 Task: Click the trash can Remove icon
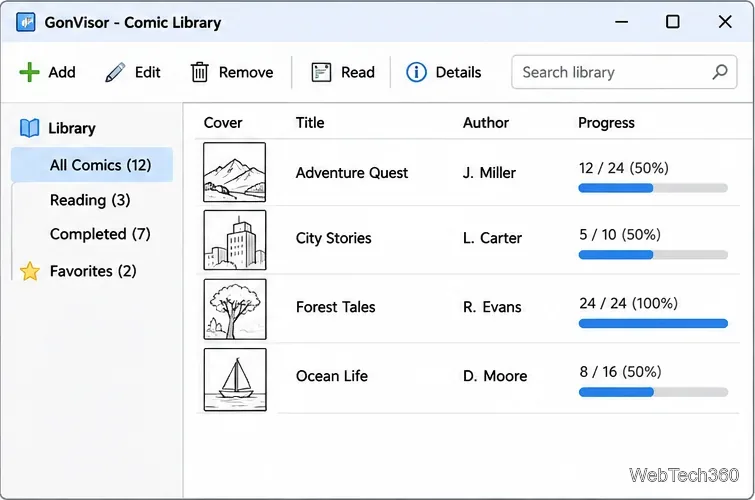click(x=199, y=72)
